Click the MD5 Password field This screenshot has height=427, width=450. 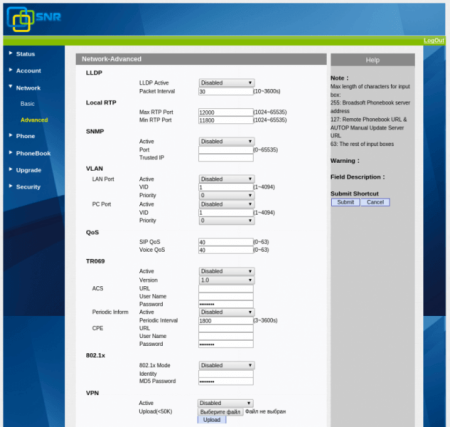click(x=226, y=381)
